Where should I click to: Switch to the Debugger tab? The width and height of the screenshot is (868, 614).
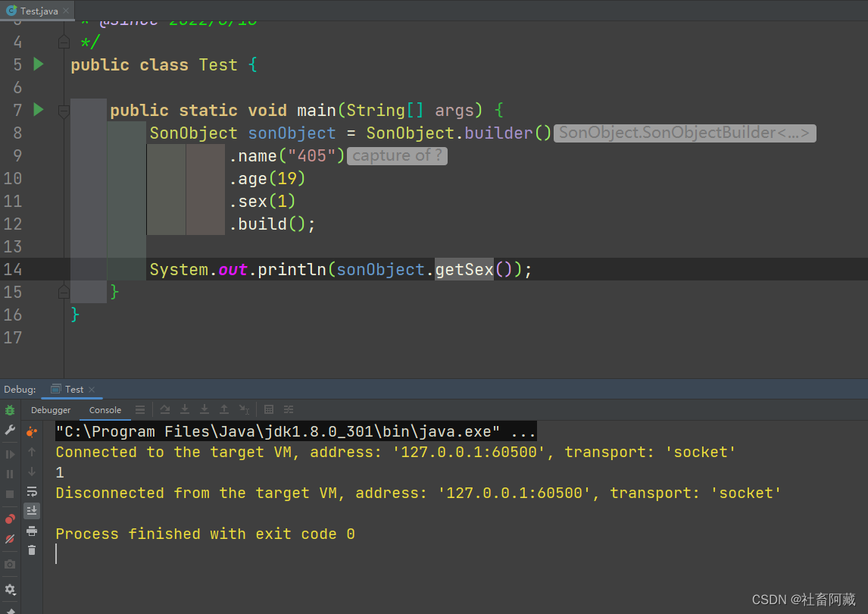[x=51, y=410]
